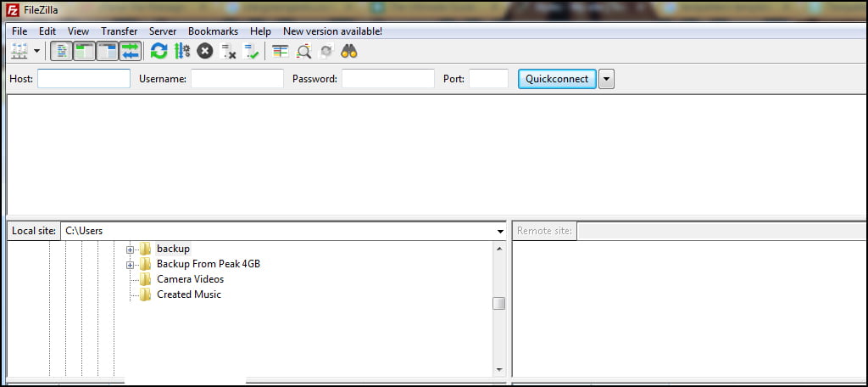Focus the Username input field

point(237,79)
